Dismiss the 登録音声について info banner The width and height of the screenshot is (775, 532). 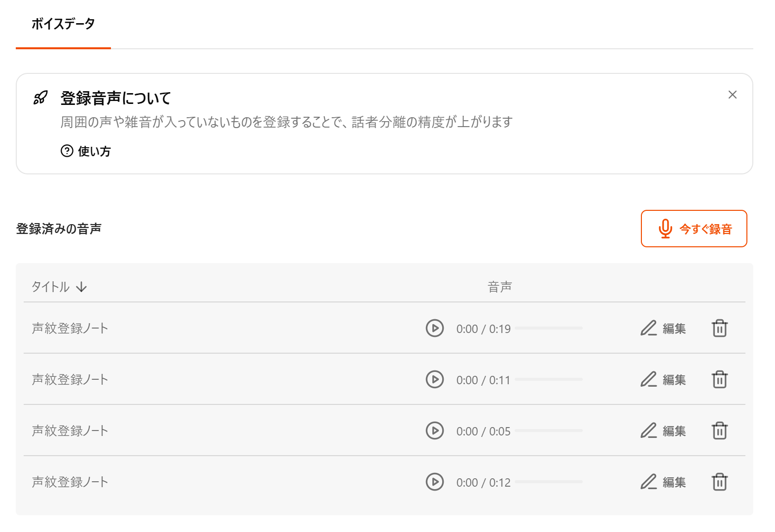point(732,95)
